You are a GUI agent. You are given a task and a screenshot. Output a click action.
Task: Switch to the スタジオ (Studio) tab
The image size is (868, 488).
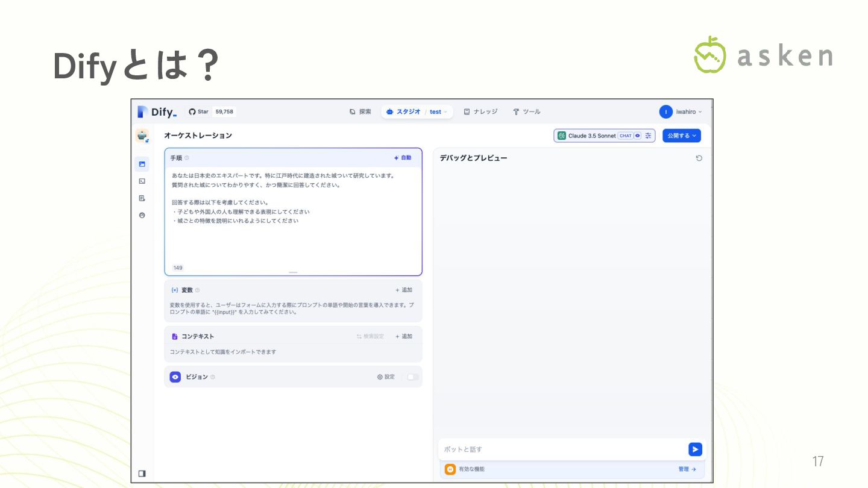click(403, 111)
